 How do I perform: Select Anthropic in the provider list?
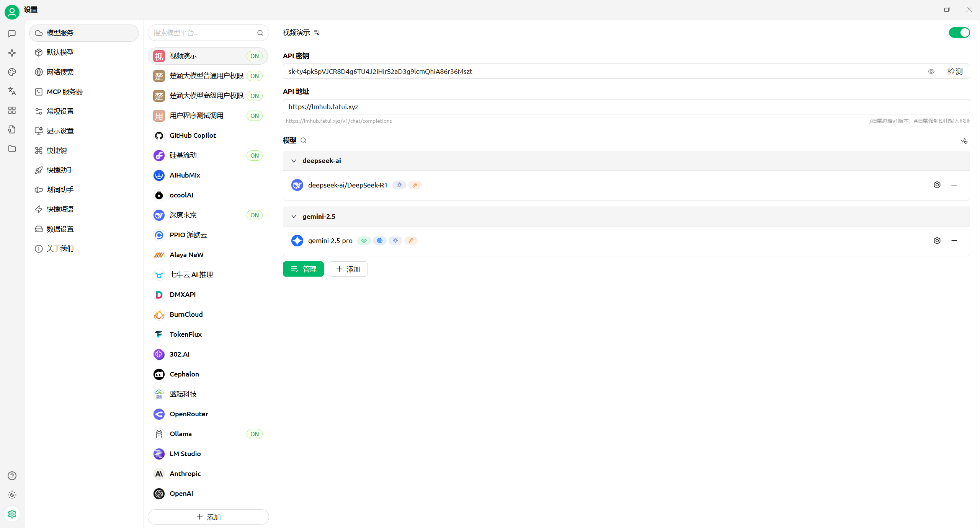(185, 474)
